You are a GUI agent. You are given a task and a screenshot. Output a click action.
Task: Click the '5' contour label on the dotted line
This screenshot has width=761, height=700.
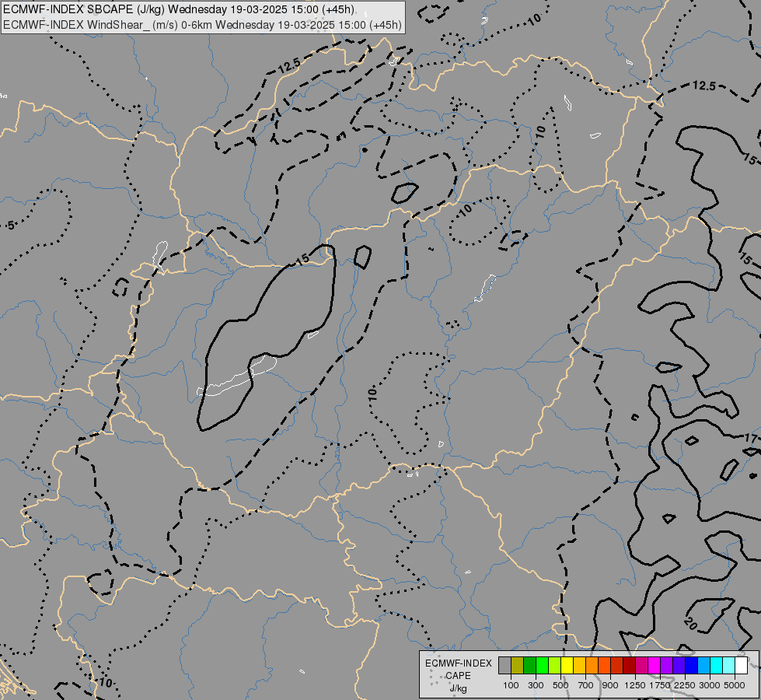click(x=11, y=225)
